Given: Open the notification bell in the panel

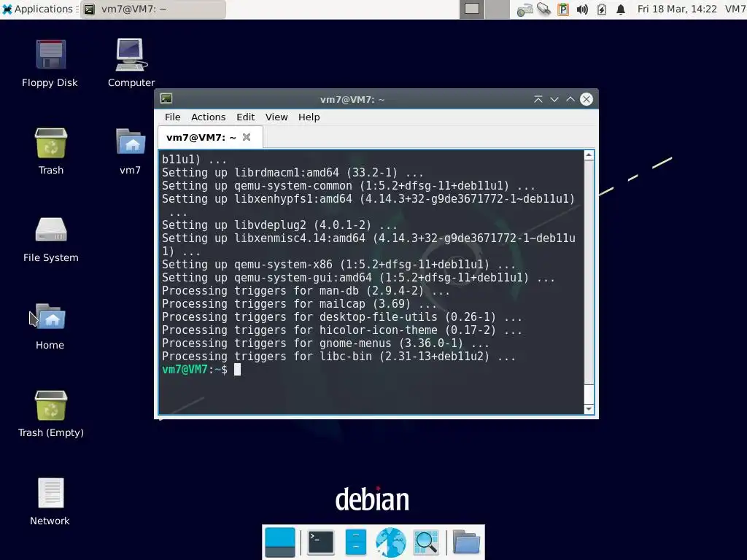Looking at the screenshot, I should (620, 9).
